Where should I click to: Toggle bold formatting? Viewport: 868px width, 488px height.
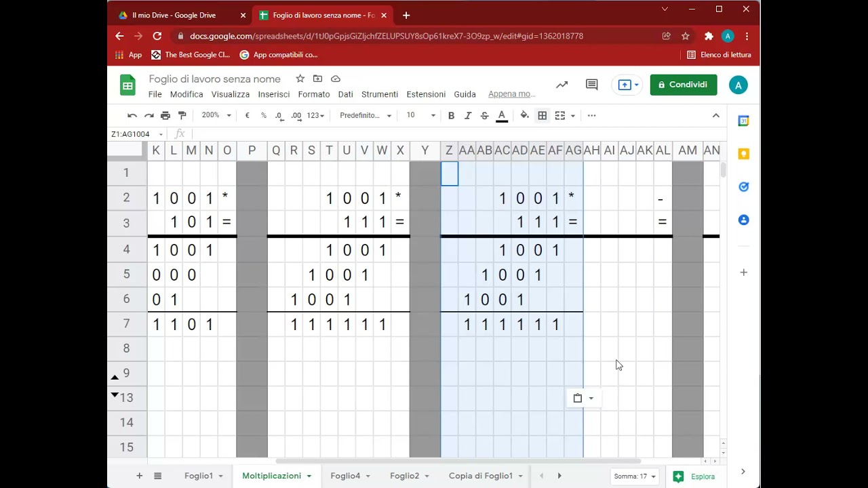pyautogui.click(x=451, y=116)
